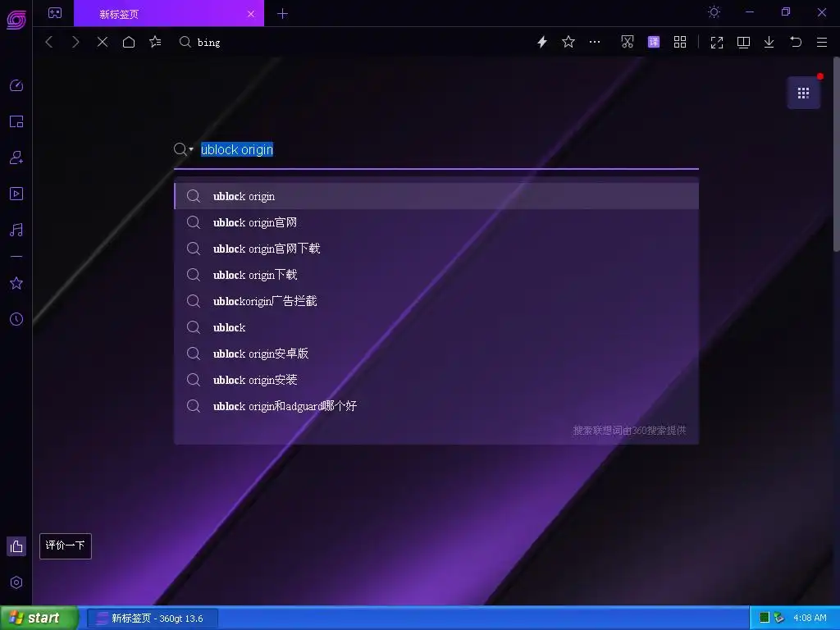The width and height of the screenshot is (840, 630).
Task: Click the second system tray icon
Action: tap(779, 618)
